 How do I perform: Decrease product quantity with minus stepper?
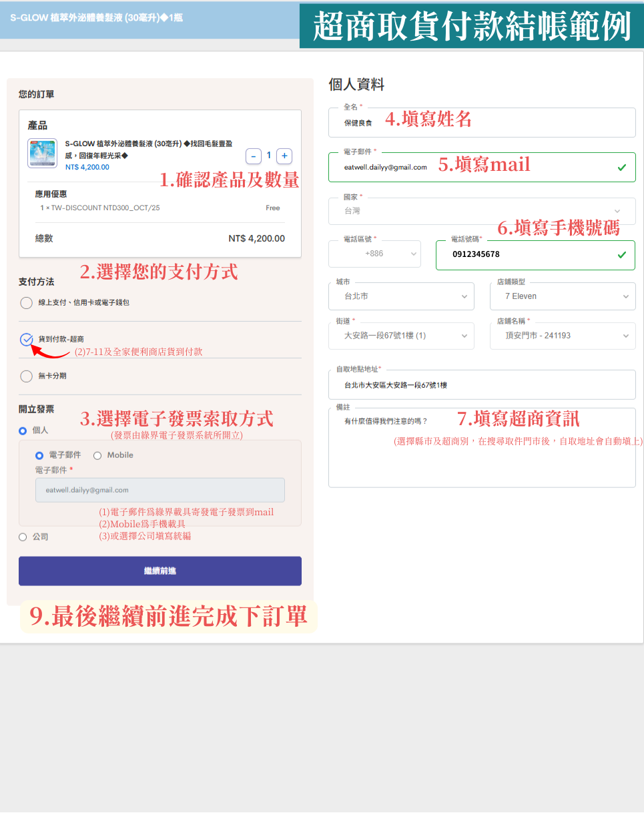coord(253,156)
